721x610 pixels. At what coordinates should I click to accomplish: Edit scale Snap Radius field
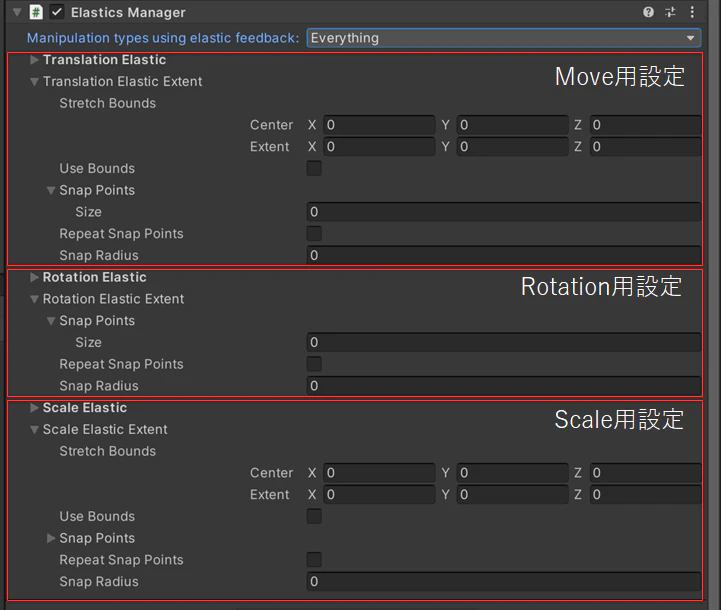(x=504, y=581)
